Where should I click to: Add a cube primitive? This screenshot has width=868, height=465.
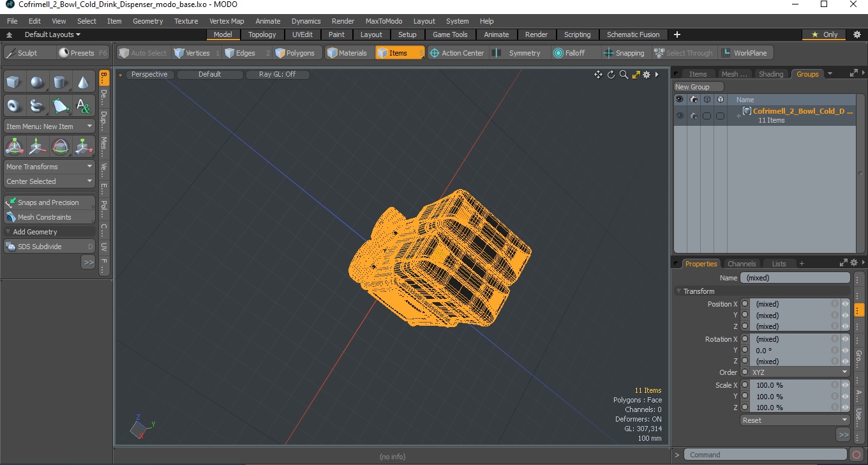(15, 82)
